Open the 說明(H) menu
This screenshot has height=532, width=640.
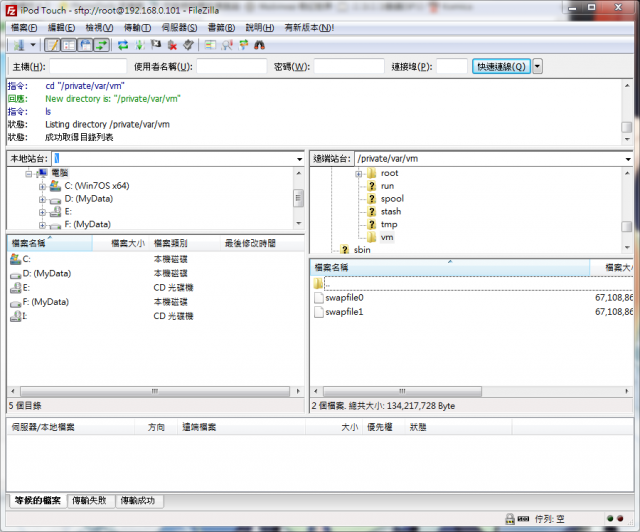point(260,27)
